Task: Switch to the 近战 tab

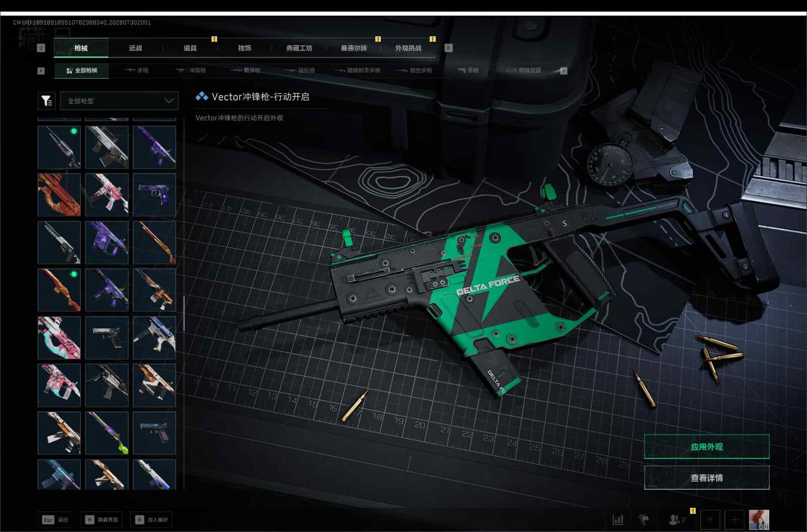Action: click(x=136, y=48)
